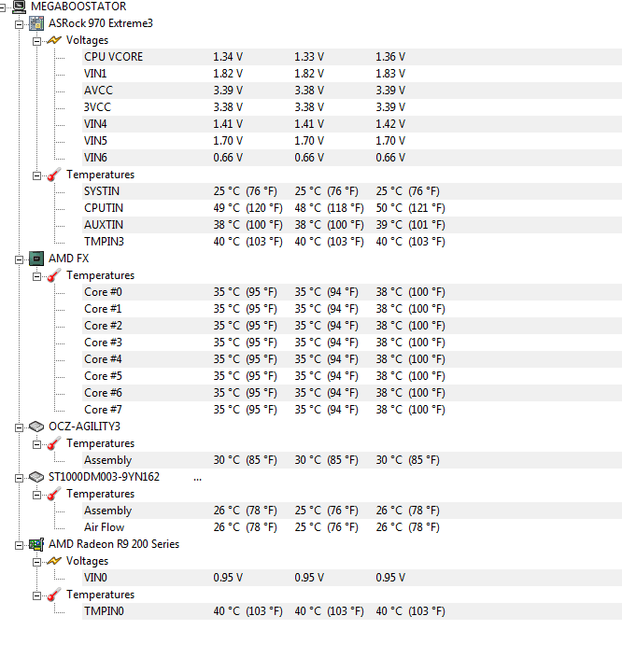Select the OCZ-AGILITY3 label

click(84, 427)
